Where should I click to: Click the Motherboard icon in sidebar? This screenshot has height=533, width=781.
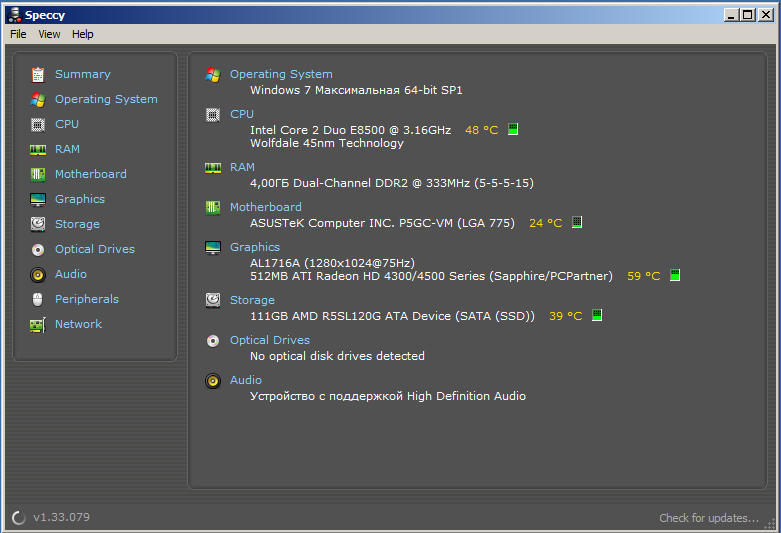point(38,174)
